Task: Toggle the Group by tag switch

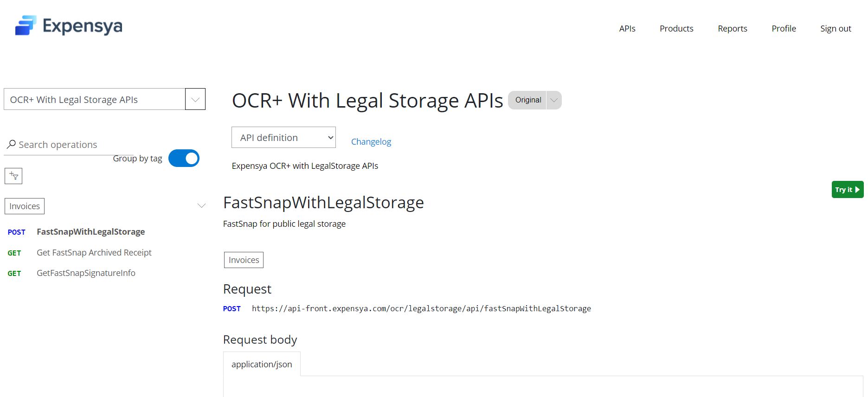Action: (184, 158)
